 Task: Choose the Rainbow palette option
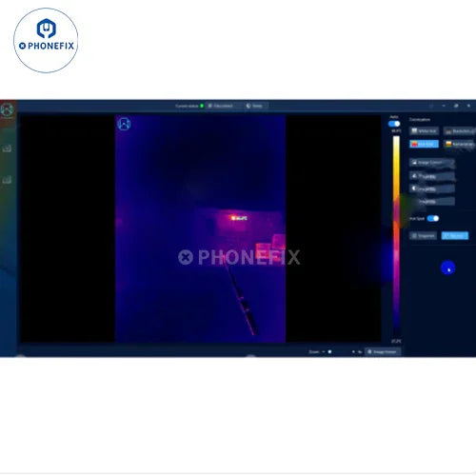tap(459, 144)
